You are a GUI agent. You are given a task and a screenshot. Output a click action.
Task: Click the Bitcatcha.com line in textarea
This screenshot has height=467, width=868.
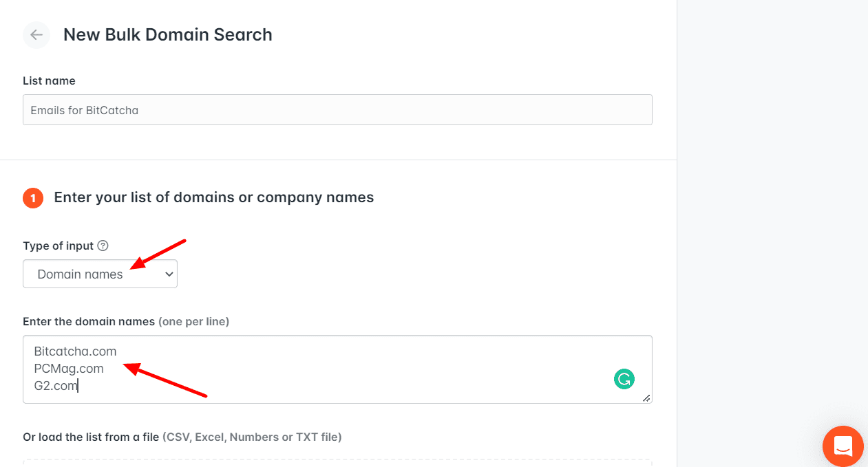point(75,351)
